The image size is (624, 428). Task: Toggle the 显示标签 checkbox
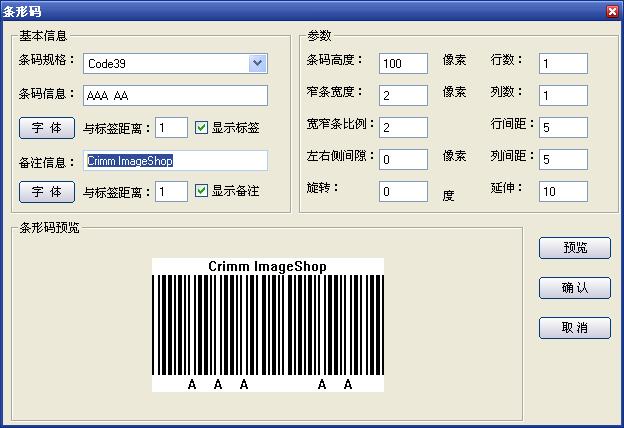pyautogui.click(x=201, y=127)
